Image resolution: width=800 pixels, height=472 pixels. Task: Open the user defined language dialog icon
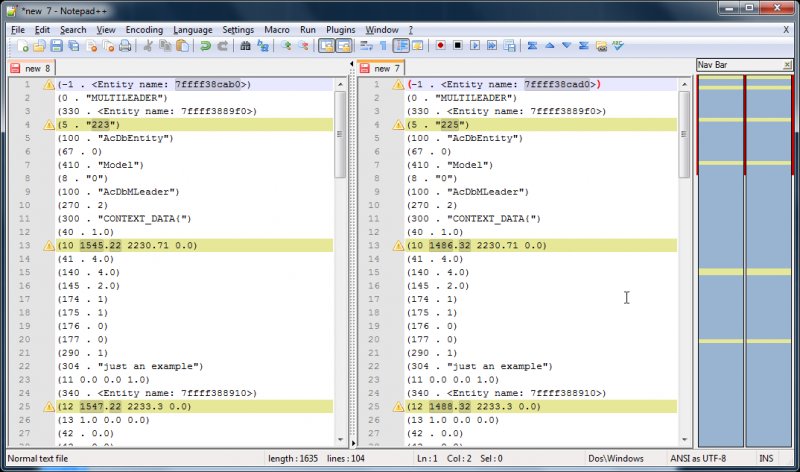[x=417, y=46]
